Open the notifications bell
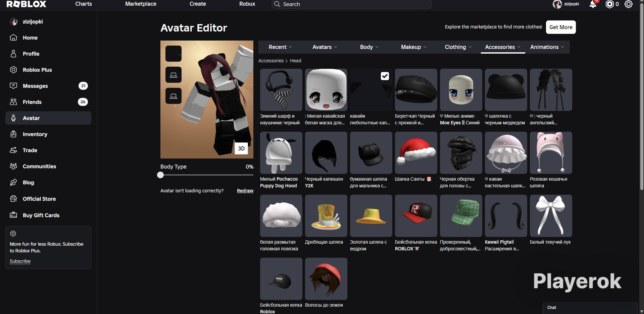The width and height of the screenshot is (644, 314). [593, 4]
